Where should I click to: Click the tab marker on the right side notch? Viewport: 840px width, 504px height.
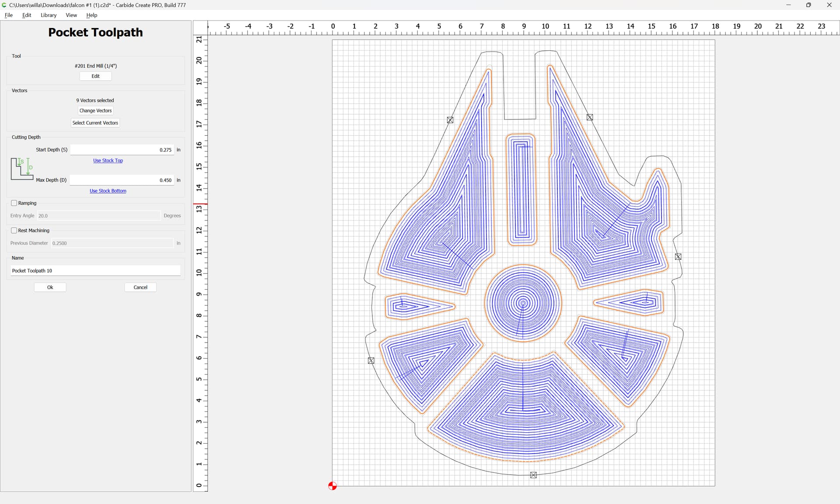click(x=678, y=257)
